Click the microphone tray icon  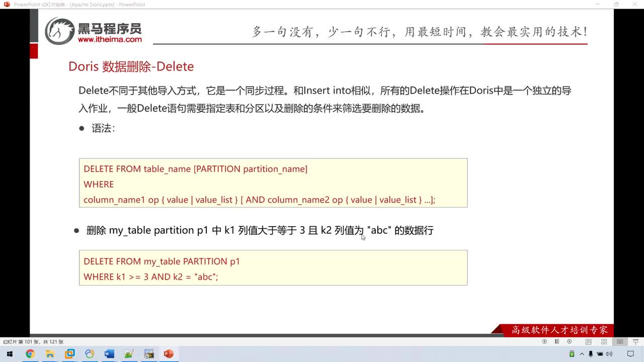[x=591, y=354]
